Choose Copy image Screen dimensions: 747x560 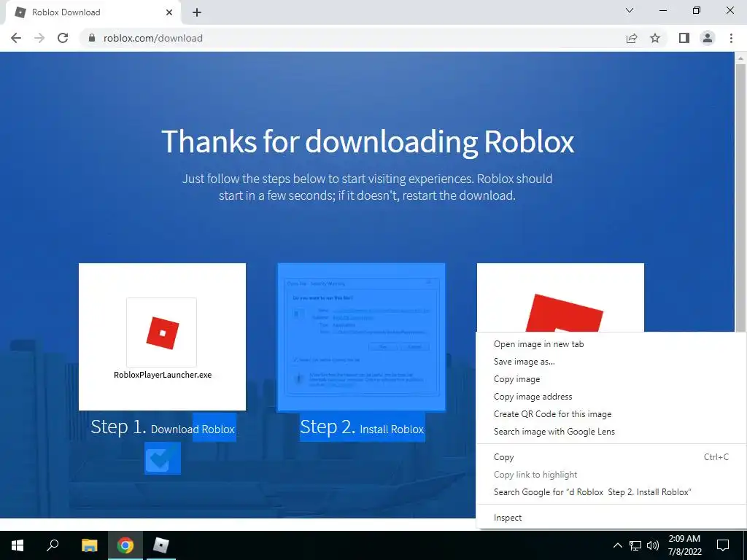point(611,379)
